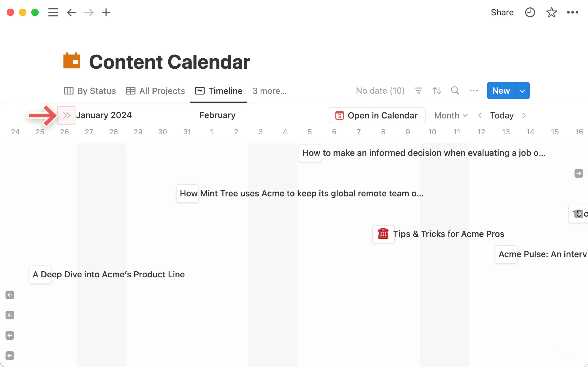The image size is (588, 367).
Task: Open the database in Calendar
Action: click(377, 115)
